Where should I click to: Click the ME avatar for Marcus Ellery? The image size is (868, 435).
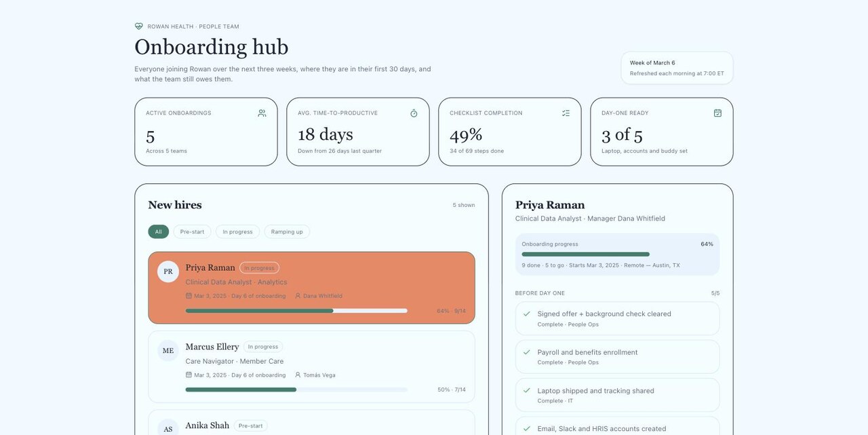[168, 351]
